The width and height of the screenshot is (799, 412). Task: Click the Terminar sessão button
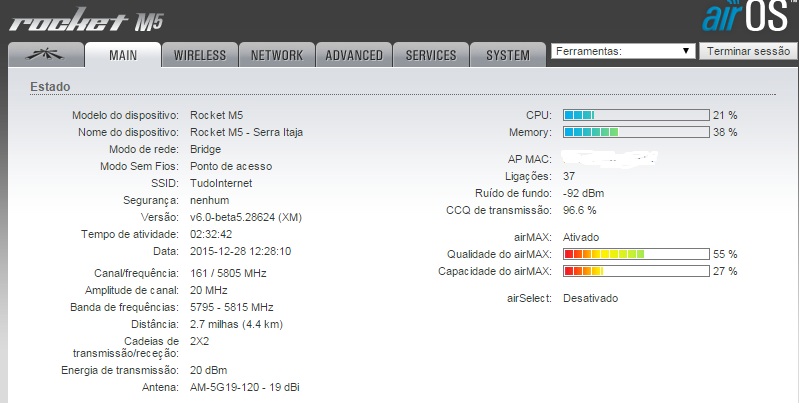point(748,51)
